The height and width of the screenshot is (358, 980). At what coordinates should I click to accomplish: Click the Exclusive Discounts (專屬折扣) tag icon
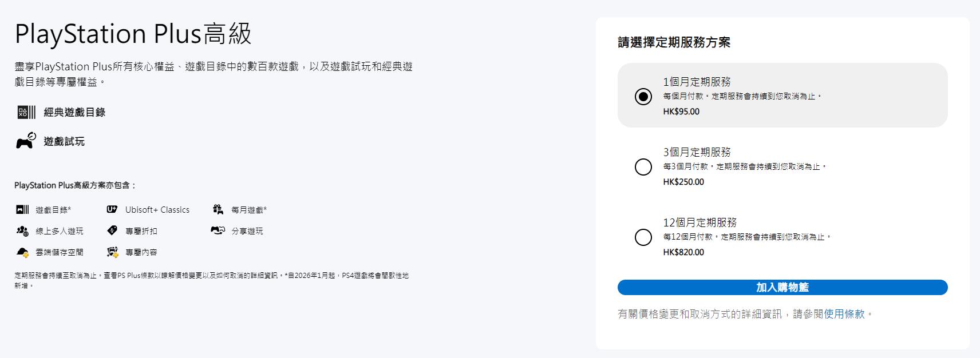point(112,231)
